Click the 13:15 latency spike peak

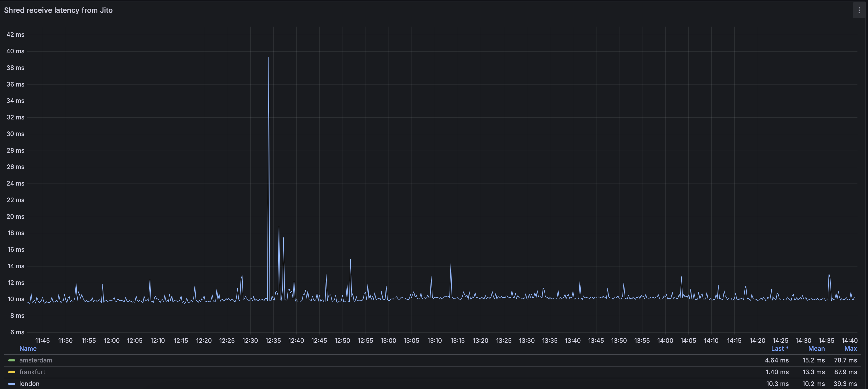pos(451,264)
